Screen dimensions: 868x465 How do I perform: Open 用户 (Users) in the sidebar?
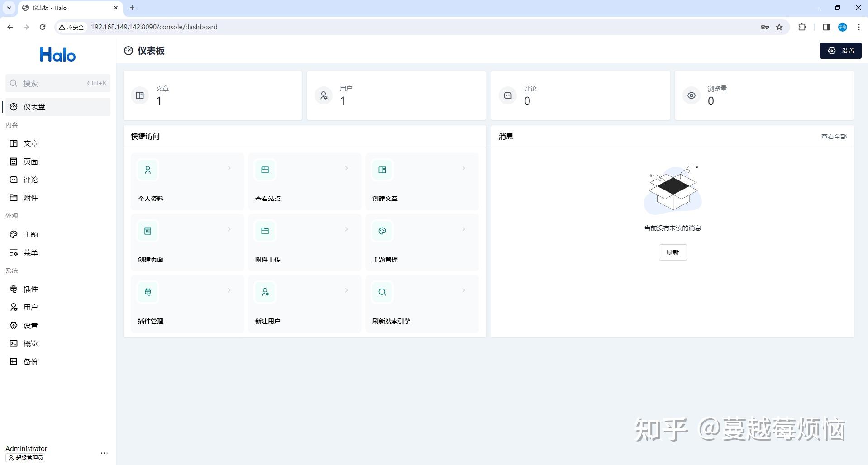(31, 307)
